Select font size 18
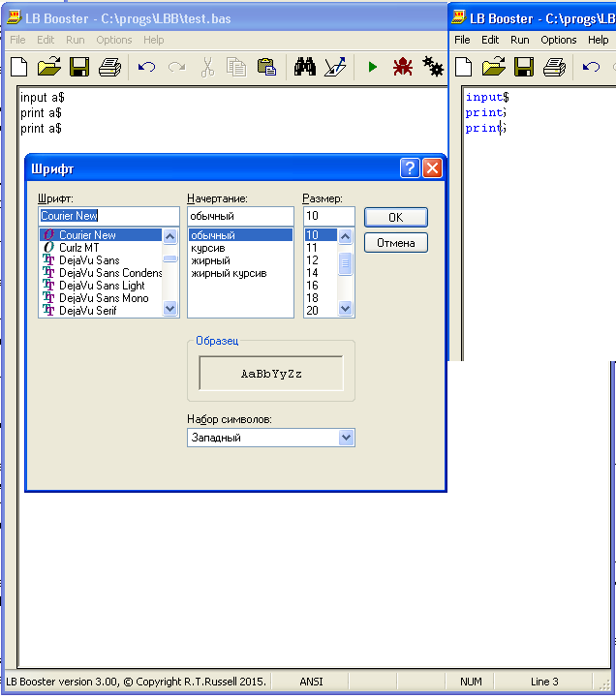The width and height of the screenshot is (616, 698). pos(321,298)
